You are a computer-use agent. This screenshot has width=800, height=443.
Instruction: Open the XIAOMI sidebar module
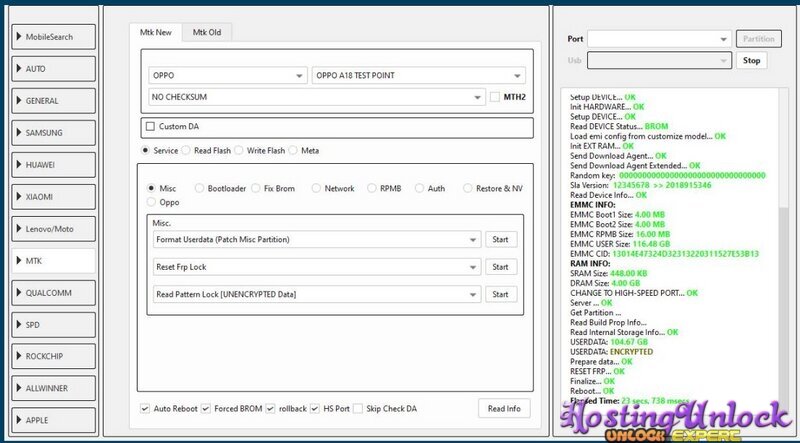[x=54, y=196]
